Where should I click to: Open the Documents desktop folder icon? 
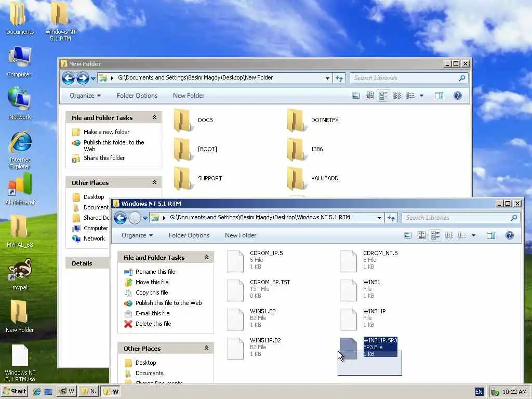coord(20,19)
